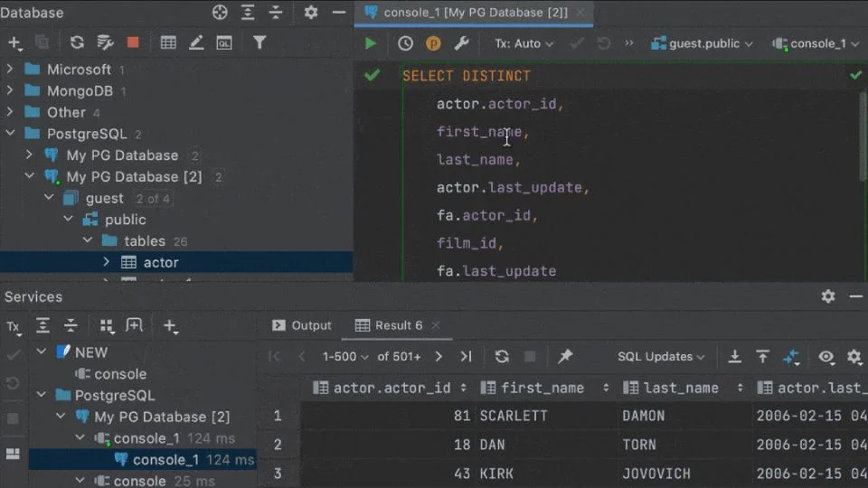Open query history with the clock icon
The image size is (868, 488).
pyautogui.click(x=405, y=43)
